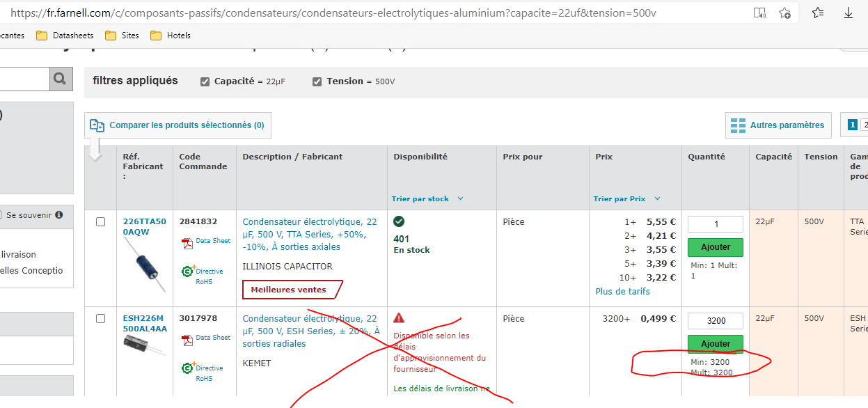The image size is (868, 408).
Task: Click Ajouter for the 226TTA500AQW capacitor
Action: coord(716,247)
